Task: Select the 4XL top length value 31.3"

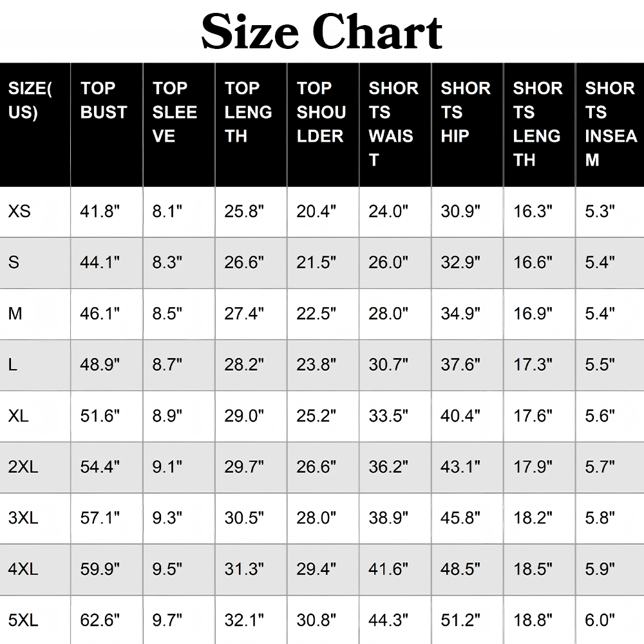Action: click(244, 569)
